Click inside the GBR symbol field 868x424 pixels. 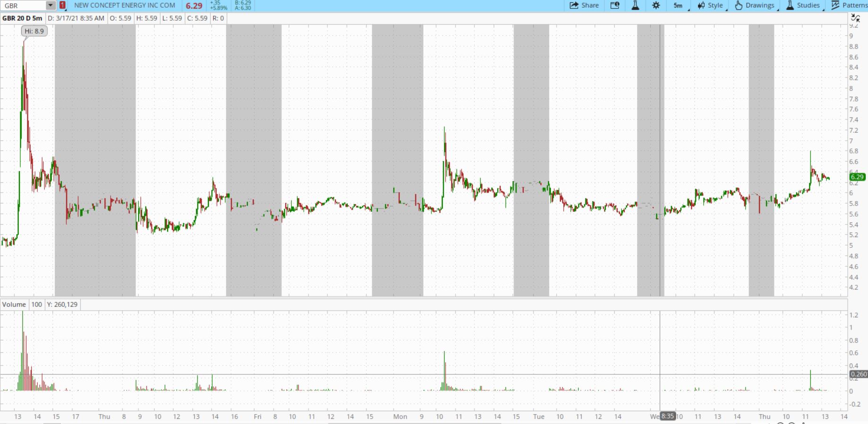point(24,6)
